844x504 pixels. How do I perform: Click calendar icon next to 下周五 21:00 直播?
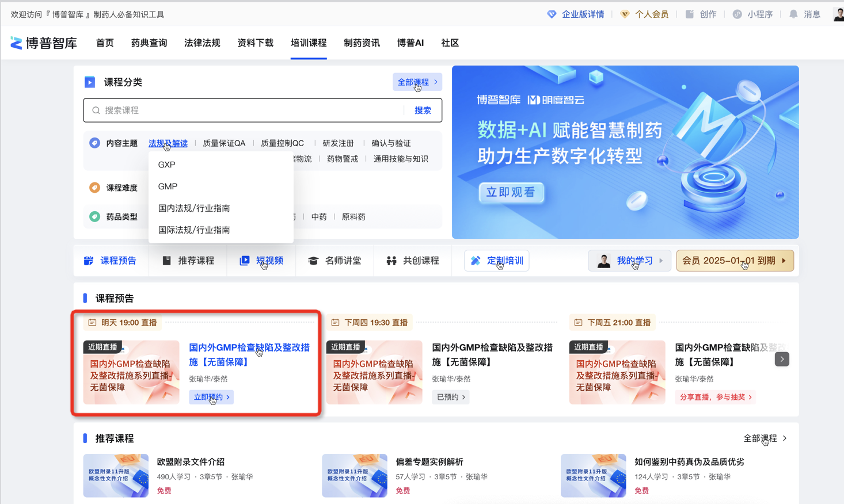[x=578, y=323]
